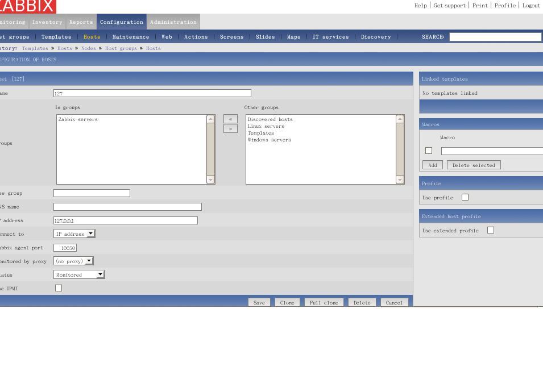Click Add macro button
The height and width of the screenshot is (392, 543).
pos(433,165)
